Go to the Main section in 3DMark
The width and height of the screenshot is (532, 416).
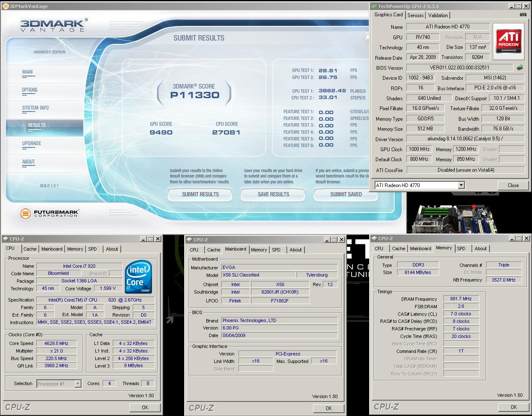(x=28, y=72)
